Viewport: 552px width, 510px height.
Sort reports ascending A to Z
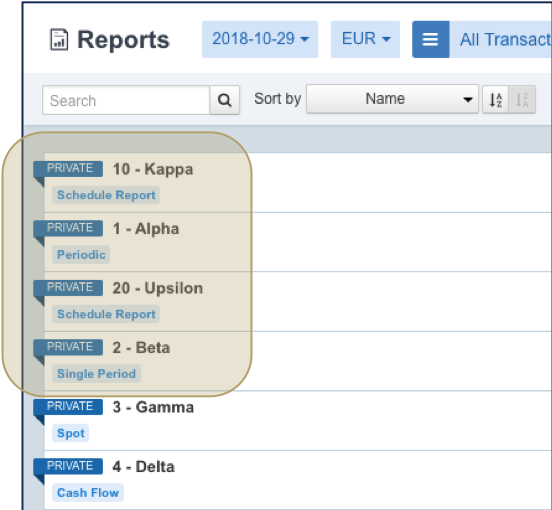495,100
